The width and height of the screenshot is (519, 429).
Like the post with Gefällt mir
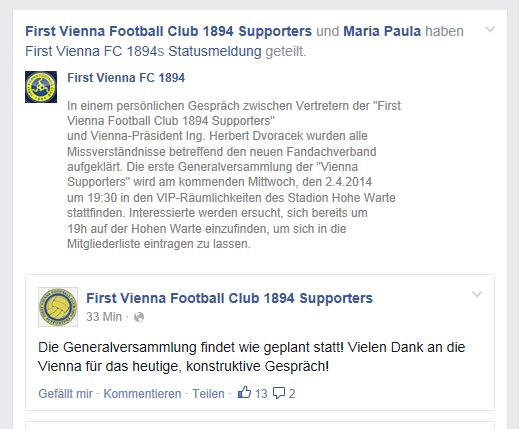[65, 394]
